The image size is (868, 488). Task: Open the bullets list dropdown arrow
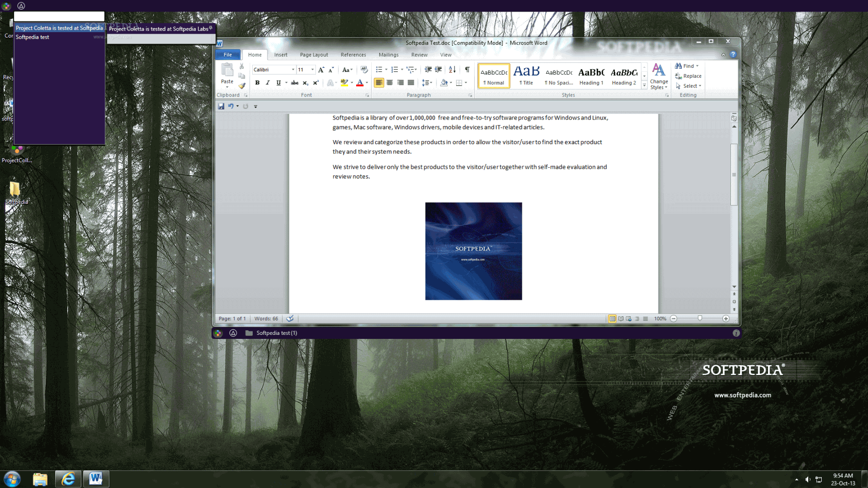[x=386, y=70]
